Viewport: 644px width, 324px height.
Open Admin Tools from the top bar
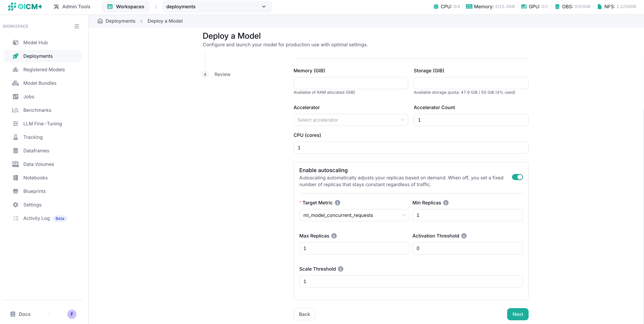coord(72,6)
